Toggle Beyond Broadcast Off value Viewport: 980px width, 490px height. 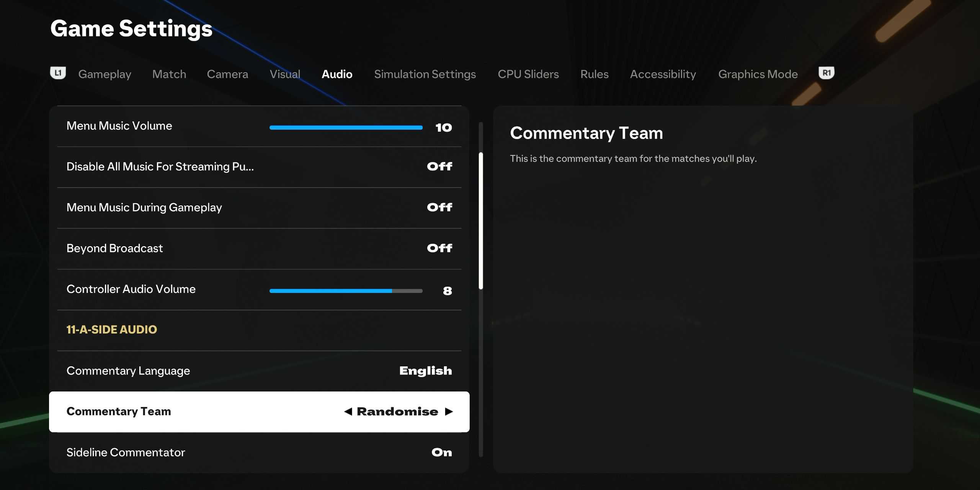click(439, 248)
